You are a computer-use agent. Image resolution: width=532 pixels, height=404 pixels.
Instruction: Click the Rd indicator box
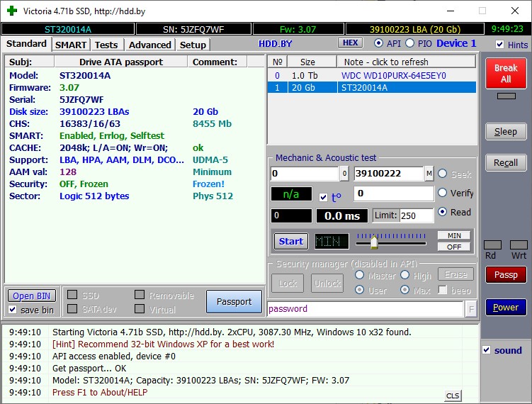click(492, 245)
